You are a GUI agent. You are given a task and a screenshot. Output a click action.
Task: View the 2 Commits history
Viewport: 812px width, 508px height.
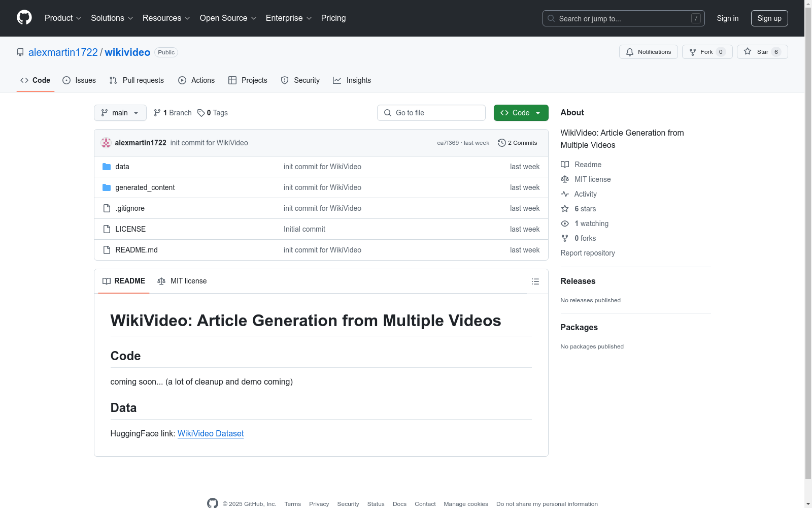coord(518,143)
